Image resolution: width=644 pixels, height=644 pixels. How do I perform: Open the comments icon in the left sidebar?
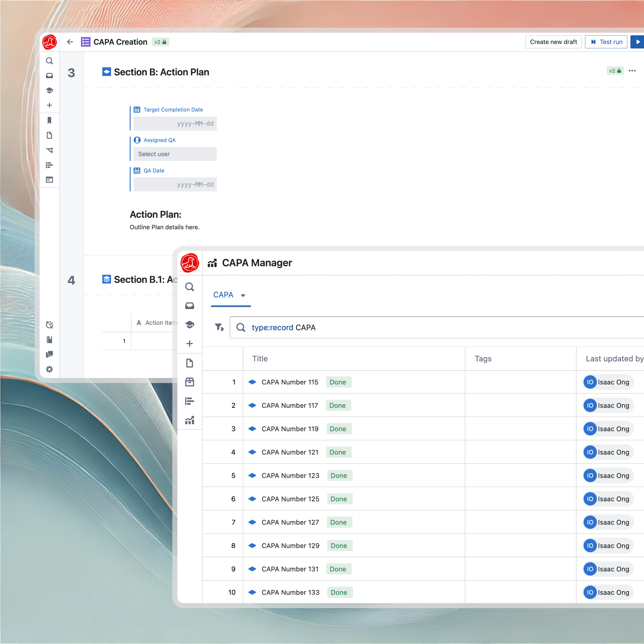[x=49, y=354]
